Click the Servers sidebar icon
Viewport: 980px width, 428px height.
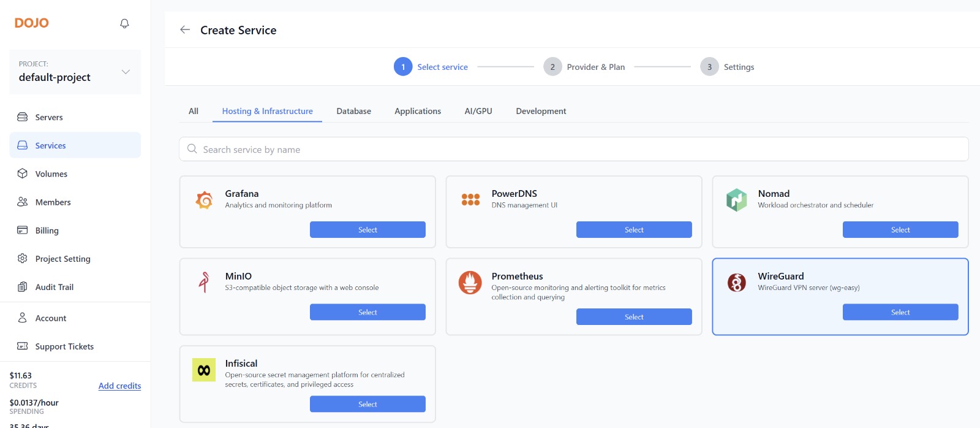tap(23, 117)
